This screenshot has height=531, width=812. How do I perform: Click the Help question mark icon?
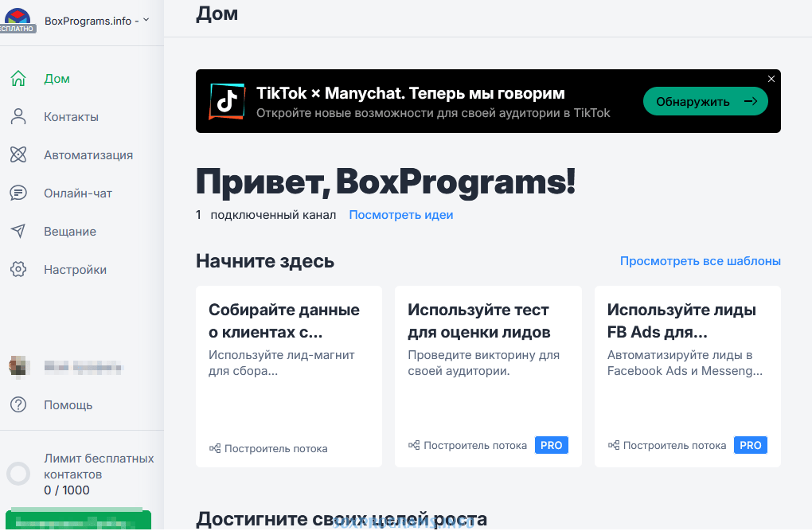pyautogui.click(x=18, y=405)
